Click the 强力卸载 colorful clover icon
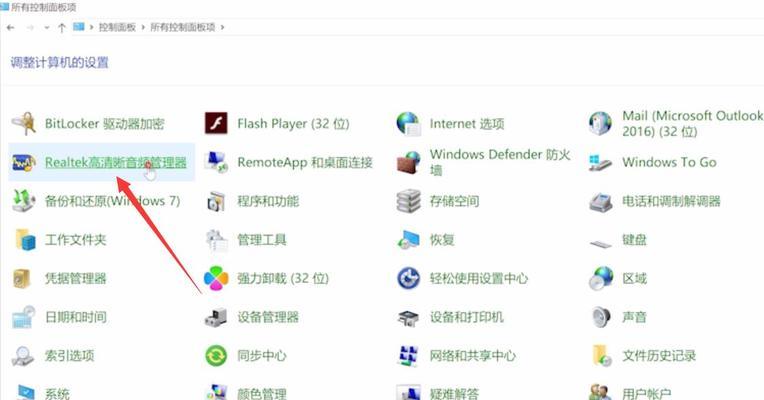The width and height of the screenshot is (764, 400). coord(216,278)
